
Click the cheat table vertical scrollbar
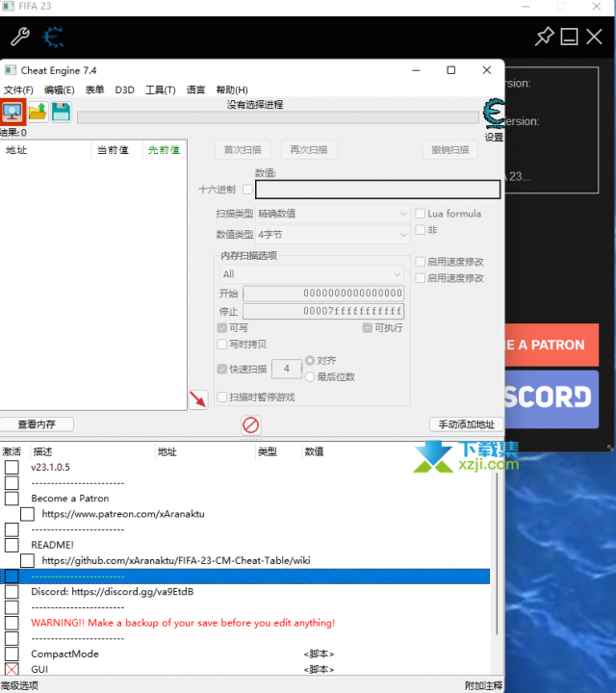pos(497,554)
